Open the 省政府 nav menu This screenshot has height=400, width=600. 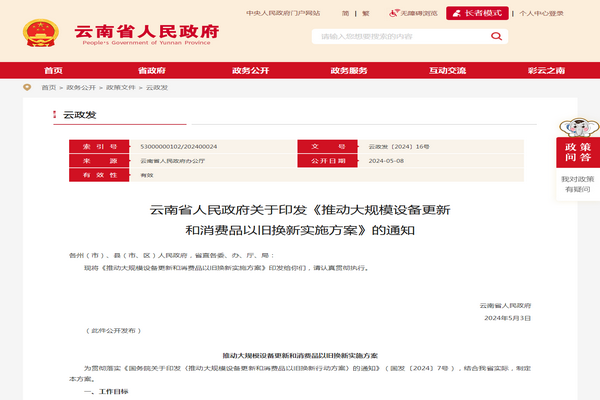[x=151, y=71]
